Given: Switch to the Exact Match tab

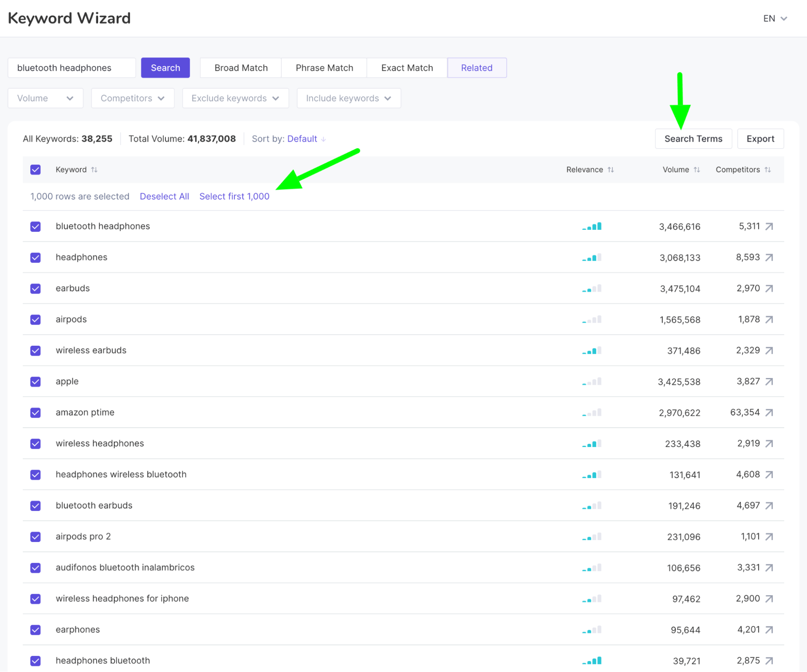Looking at the screenshot, I should [x=407, y=68].
